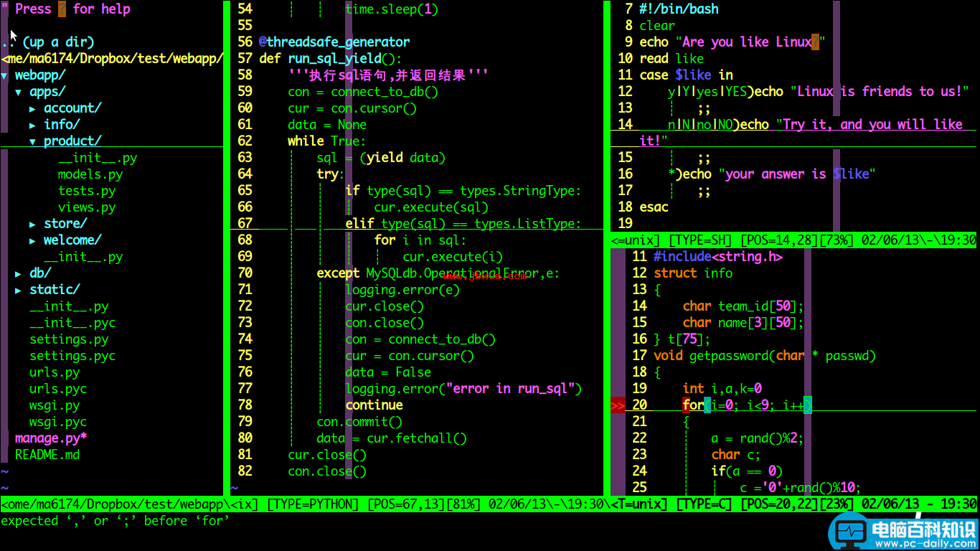This screenshot has height=551, width=980.
Task: Click [POS=67,13][81%] in Python status bar
Action: coord(424,504)
